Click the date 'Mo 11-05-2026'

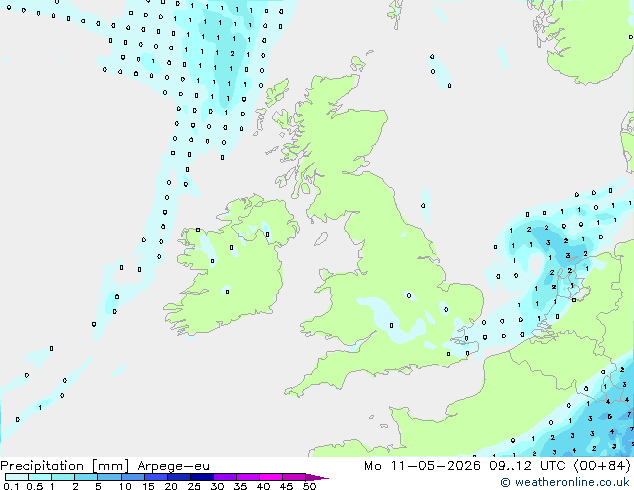coord(422,466)
